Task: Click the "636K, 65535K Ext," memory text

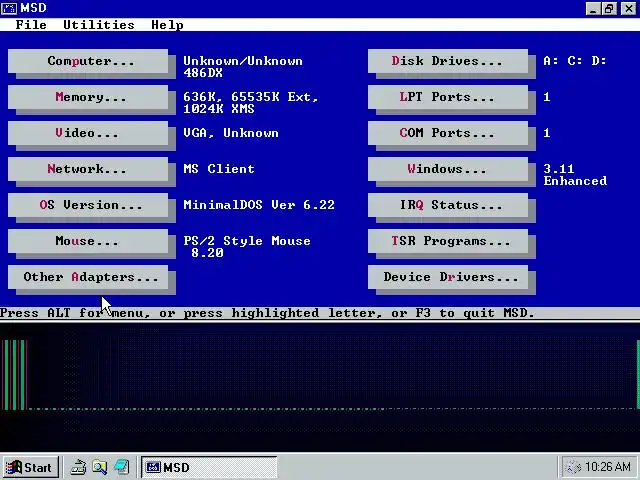Action: click(251, 97)
